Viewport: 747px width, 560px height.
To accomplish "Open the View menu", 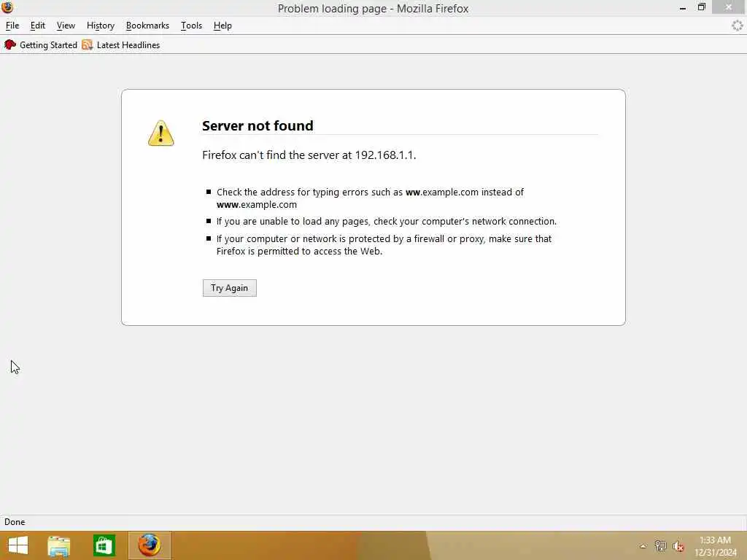I will pyautogui.click(x=66, y=26).
